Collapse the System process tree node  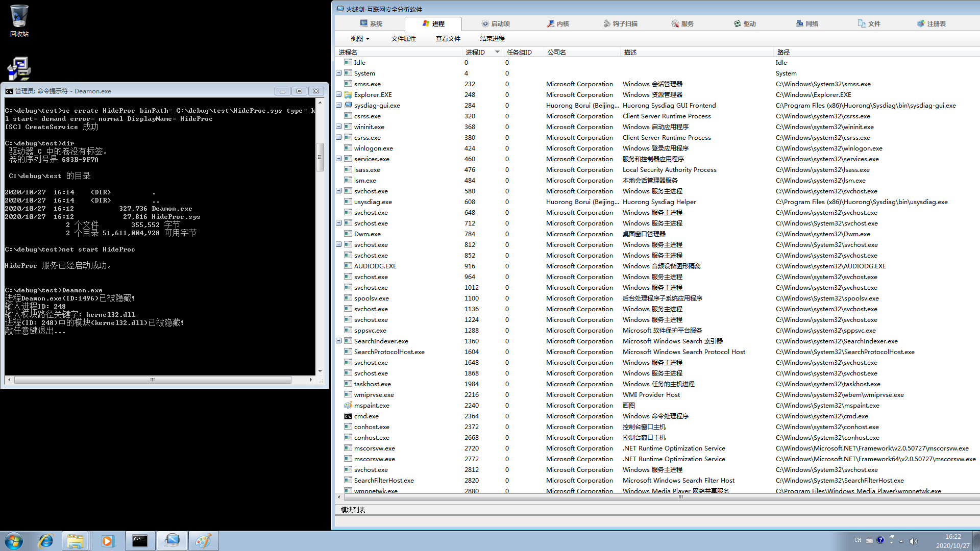338,73
